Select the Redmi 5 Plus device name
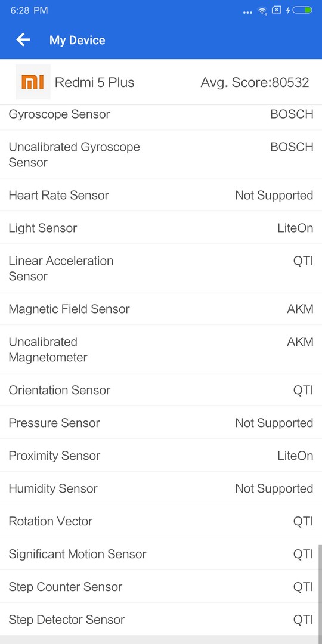Image resolution: width=322 pixels, height=644 pixels. pyautogui.click(x=94, y=82)
